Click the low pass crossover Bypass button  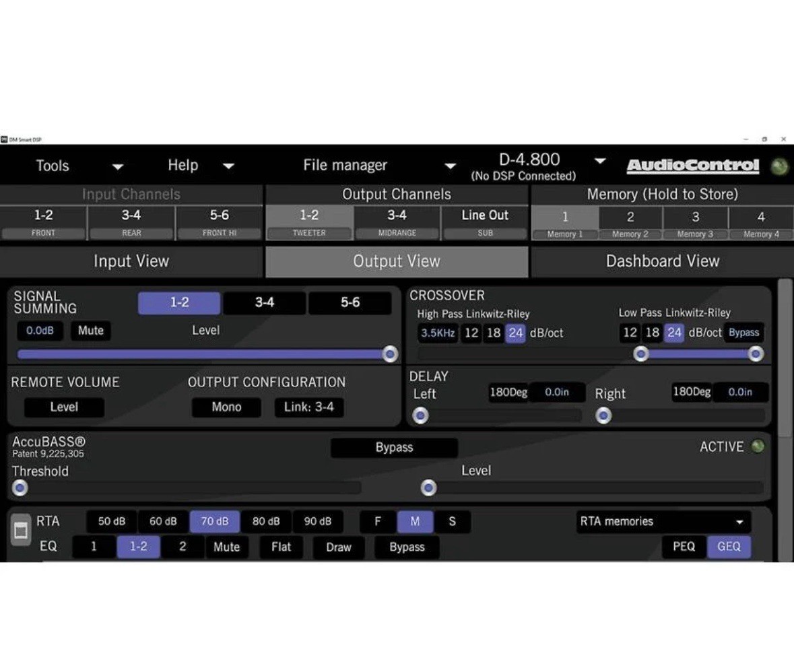(744, 333)
